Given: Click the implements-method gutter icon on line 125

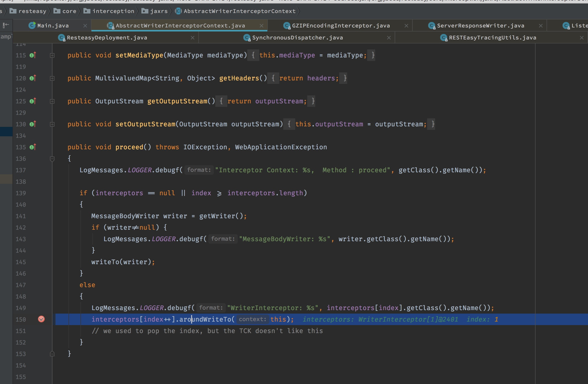Looking at the screenshot, I should (33, 101).
